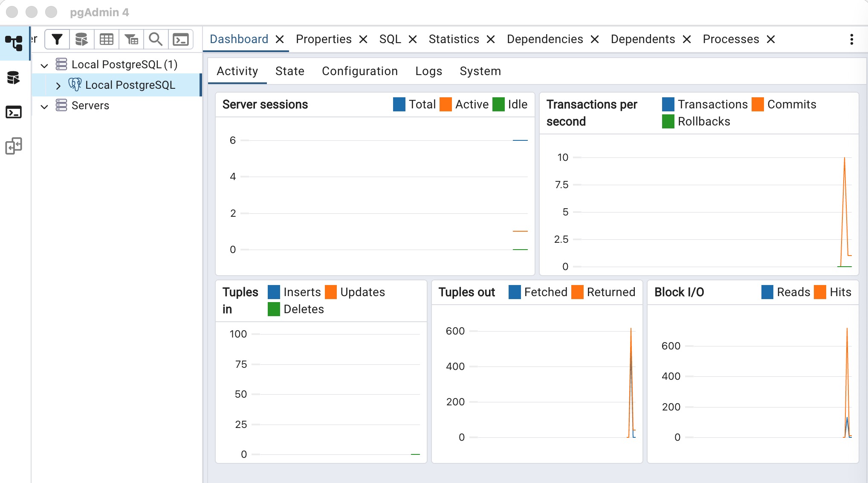
Task: Select Local PostgreSQL server tree item
Action: (130, 85)
